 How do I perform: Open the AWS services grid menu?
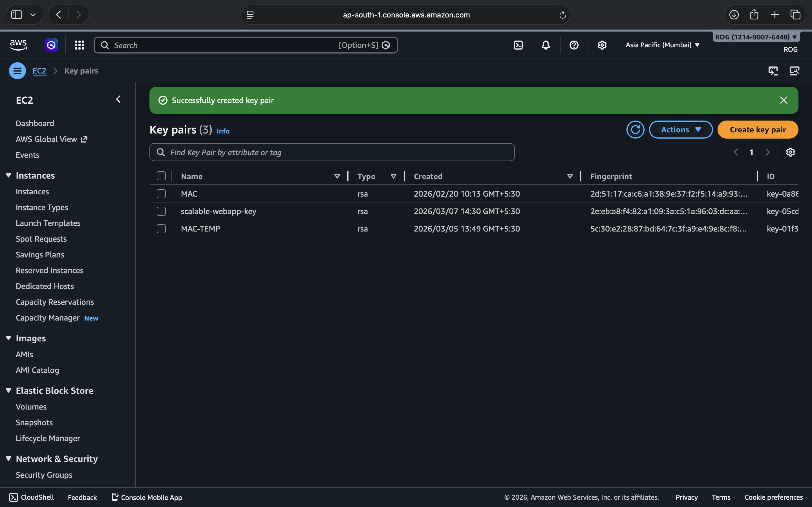(x=79, y=45)
